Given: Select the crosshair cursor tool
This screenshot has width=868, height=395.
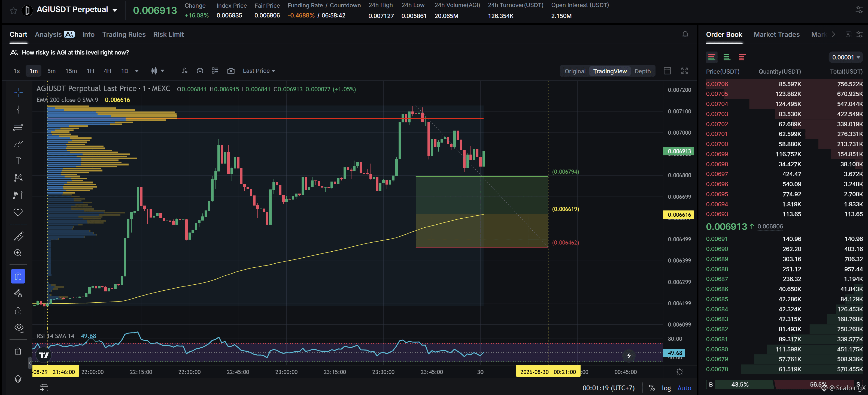Looking at the screenshot, I should click(18, 92).
